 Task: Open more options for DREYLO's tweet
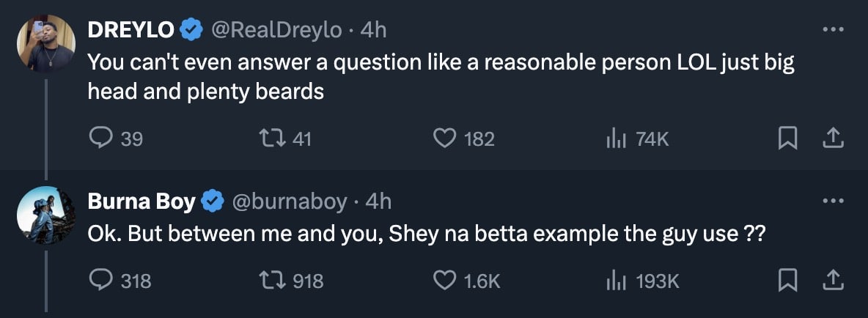point(833,29)
